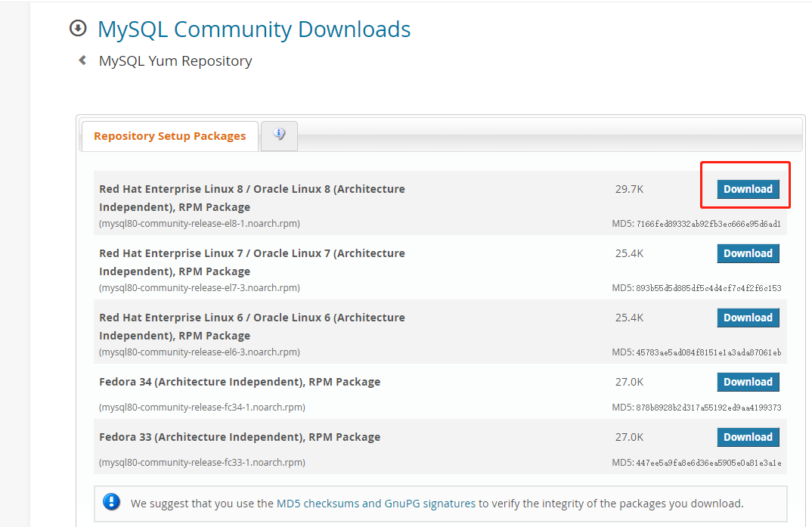Download the Fedora 33 RPM package
The image size is (812, 527).
coord(748,437)
